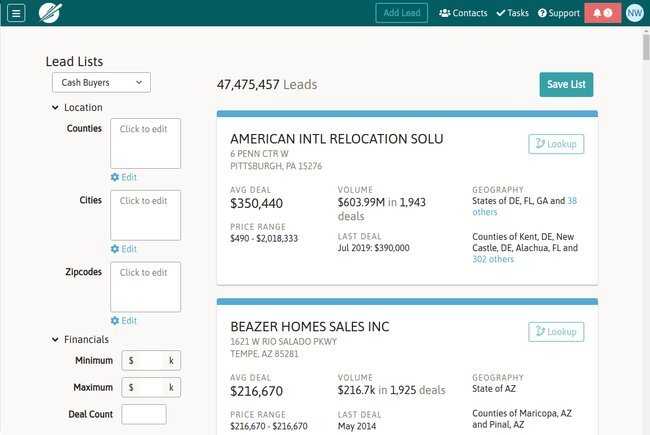Click the Counties edit box
The width and height of the screenshot is (650, 435).
tap(146, 143)
